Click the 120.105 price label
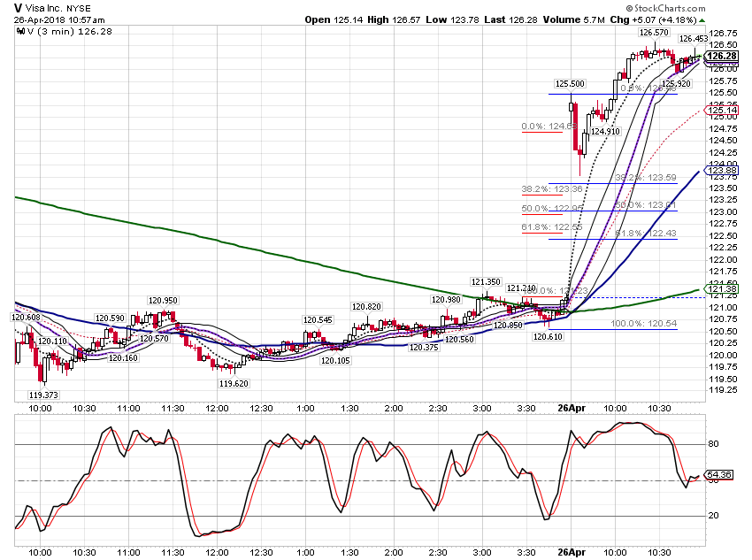Image resolution: width=752 pixels, height=560 pixels. pyautogui.click(x=335, y=361)
